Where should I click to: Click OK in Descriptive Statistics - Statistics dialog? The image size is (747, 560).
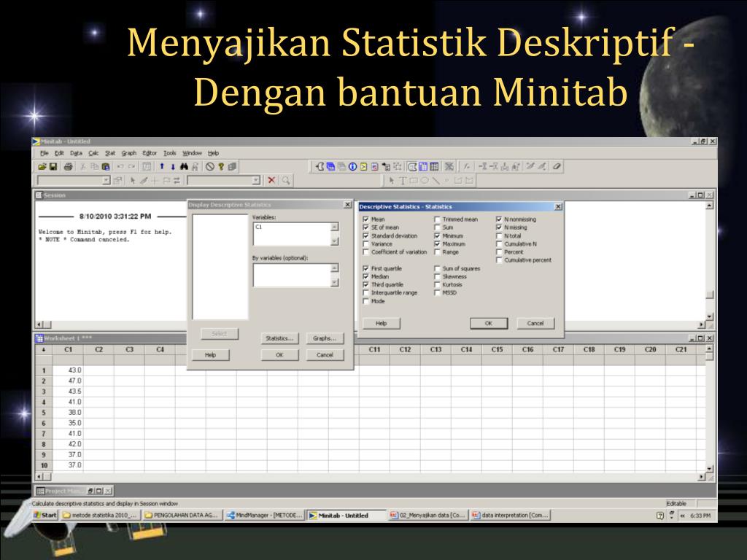pos(489,323)
